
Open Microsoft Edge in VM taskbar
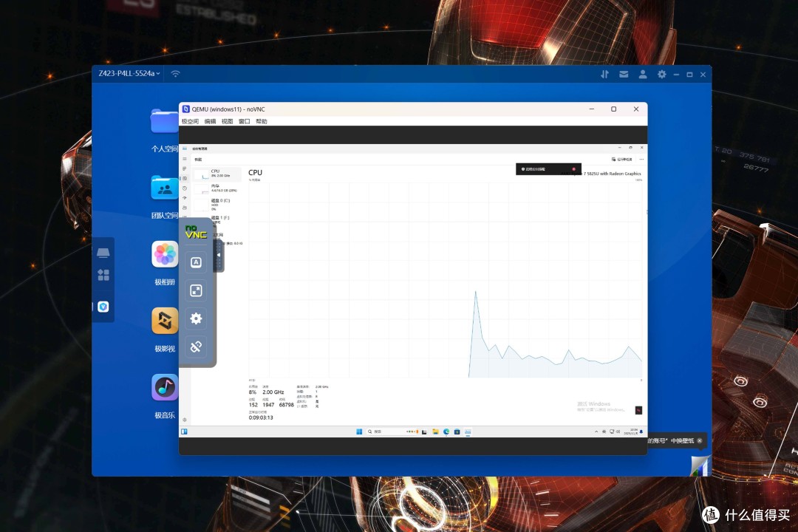tap(446, 432)
